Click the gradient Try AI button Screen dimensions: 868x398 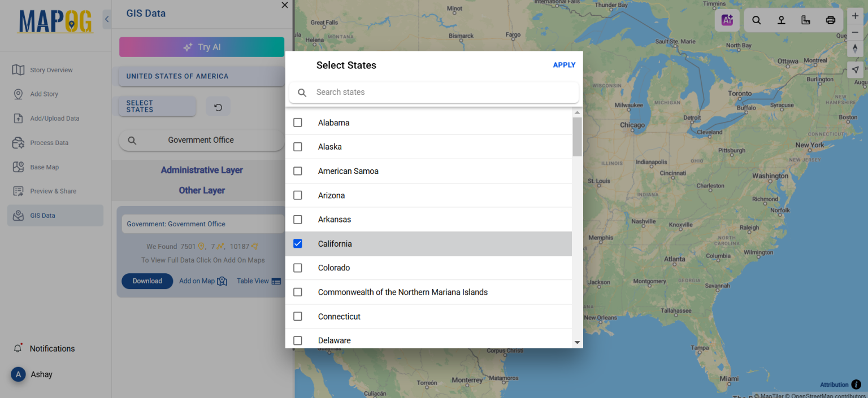pos(202,47)
